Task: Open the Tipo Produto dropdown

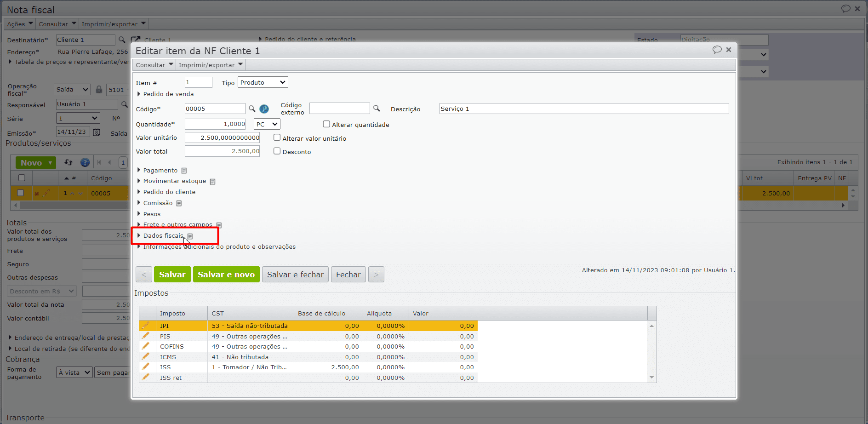Action: point(263,82)
